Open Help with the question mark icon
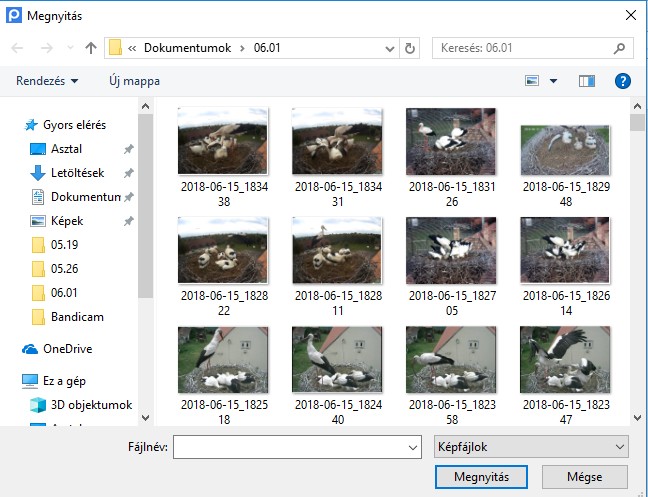The height and width of the screenshot is (497, 648). pyautogui.click(x=622, y=81)
